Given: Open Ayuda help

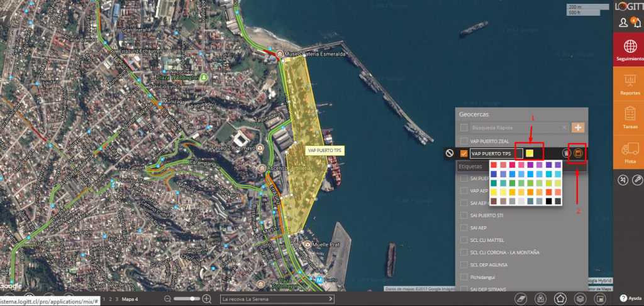Looking at the screenshot, I should point(630,298).
